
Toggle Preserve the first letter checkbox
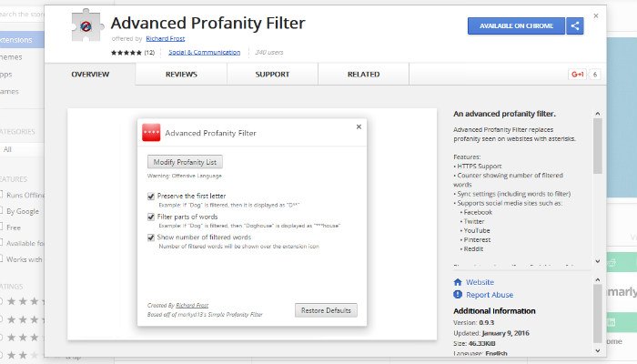151,197
